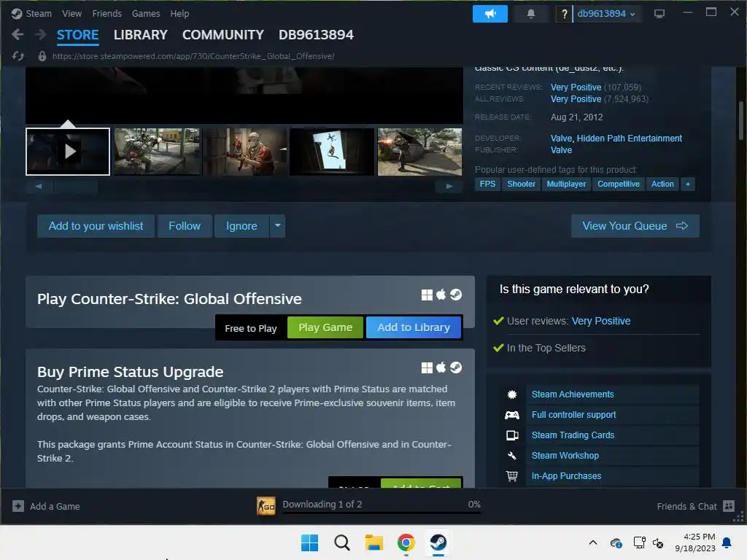This screenshot has width=747, height=560.
Task: Switch to the LIBRARY tab
Action: click(141, 35)
